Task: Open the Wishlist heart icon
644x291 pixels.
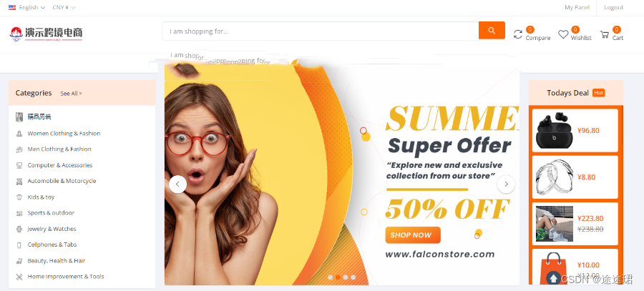Action: point(563,34)
